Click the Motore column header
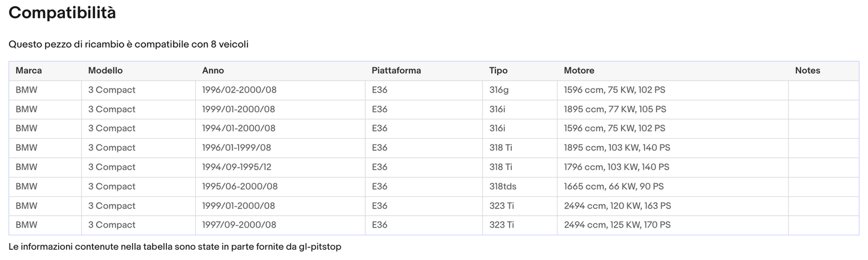The image size is (868, 260). [579, 71]
